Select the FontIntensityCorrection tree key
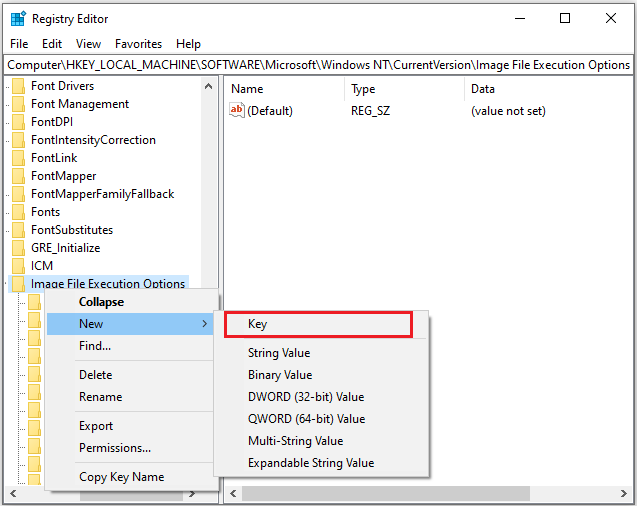Viewport: 637px width, 506px height. pos(93,140)
